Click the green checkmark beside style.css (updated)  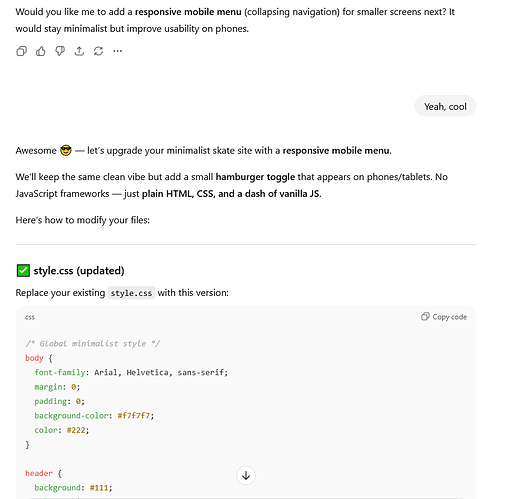(x=23, y=270)
